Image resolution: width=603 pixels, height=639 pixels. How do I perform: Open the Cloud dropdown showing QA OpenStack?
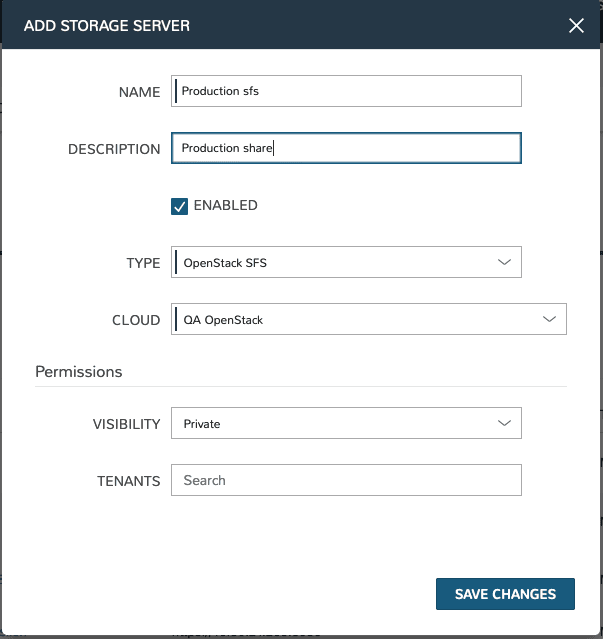pos(368,319)
